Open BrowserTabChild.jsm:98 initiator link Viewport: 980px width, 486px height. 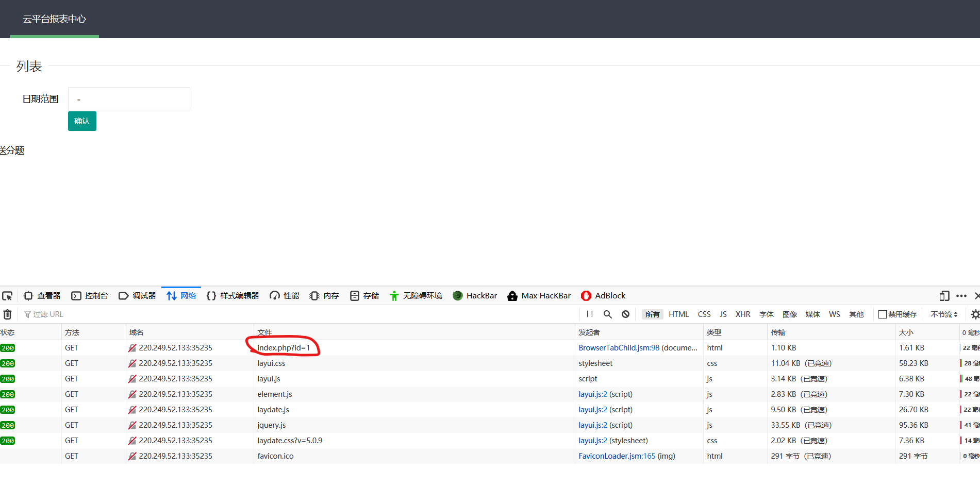[x=619, y=348]
